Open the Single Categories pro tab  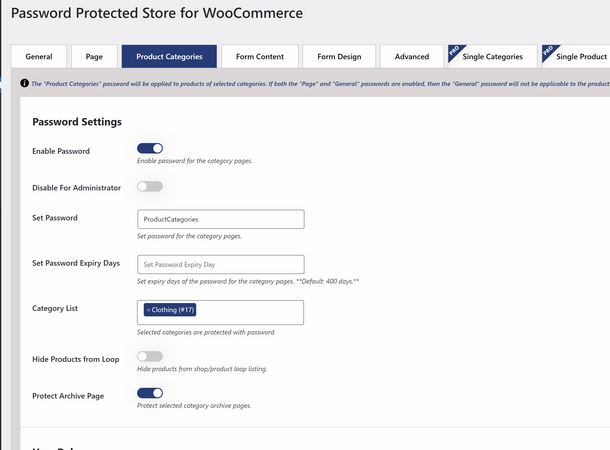click(493, 56)
